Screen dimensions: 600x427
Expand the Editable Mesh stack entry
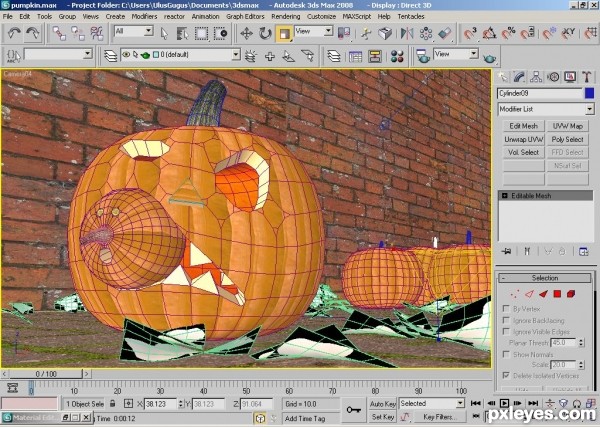pos(504,196)
